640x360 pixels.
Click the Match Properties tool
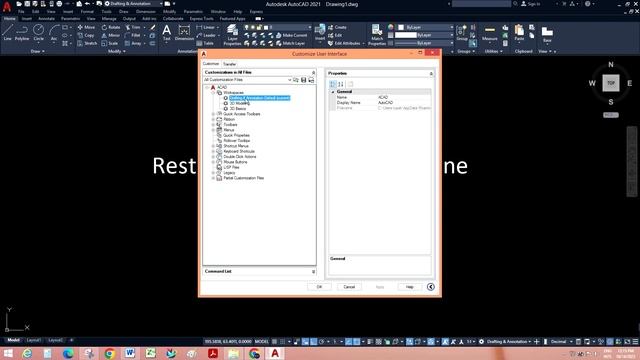tap(377, 35)
